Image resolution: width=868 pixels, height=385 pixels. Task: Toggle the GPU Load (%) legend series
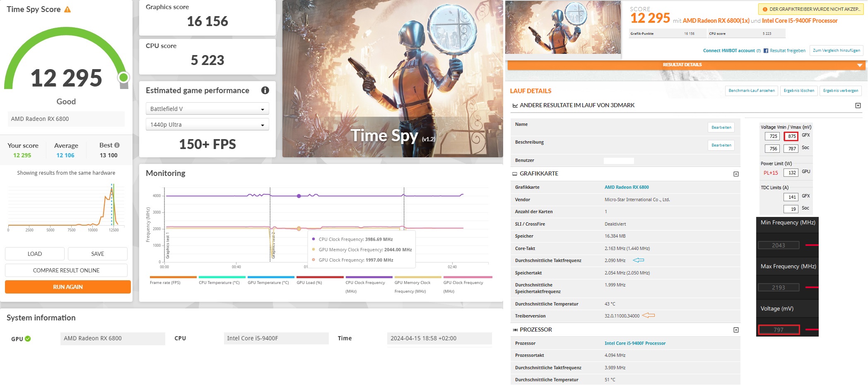click(x=320, y=280)
